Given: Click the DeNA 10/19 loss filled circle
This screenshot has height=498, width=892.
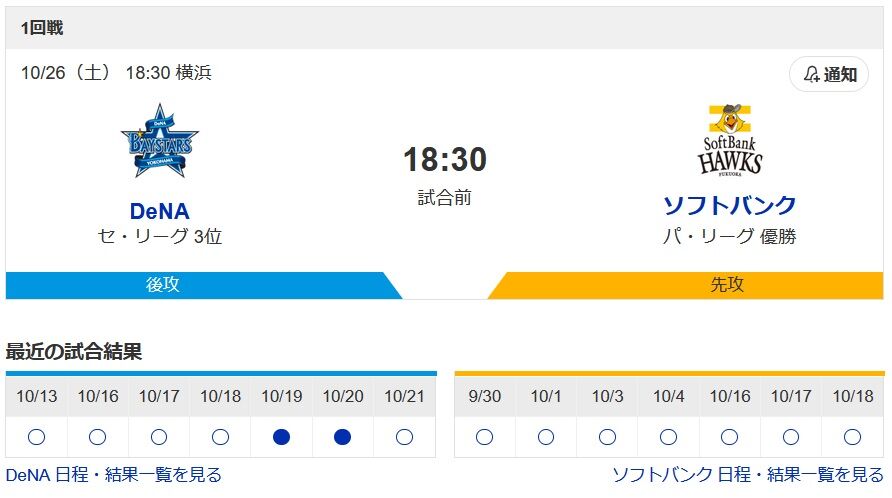Looking at the screenshot, I should [x=281, y=437].
